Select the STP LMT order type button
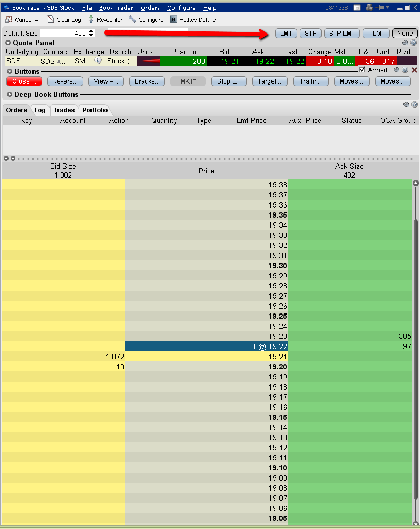This screenshot has height=529, width=420. (342, 34)
